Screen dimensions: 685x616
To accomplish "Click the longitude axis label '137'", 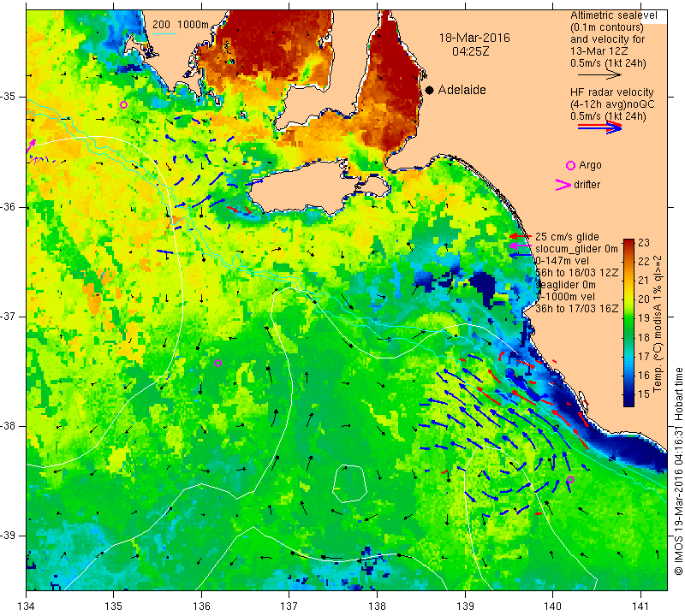I will point(289,607).
